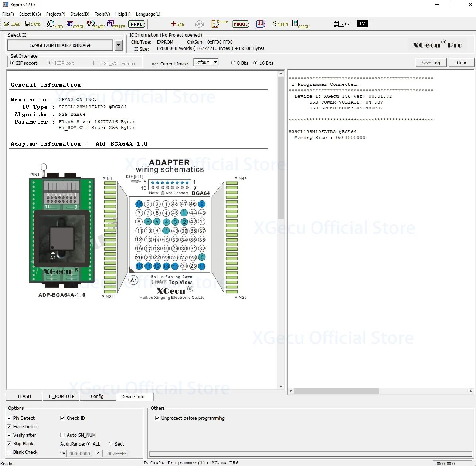Click the device info vertical scrollbar thumb
The width and height of the screenshot is (476, 466).
coord(281,148)
